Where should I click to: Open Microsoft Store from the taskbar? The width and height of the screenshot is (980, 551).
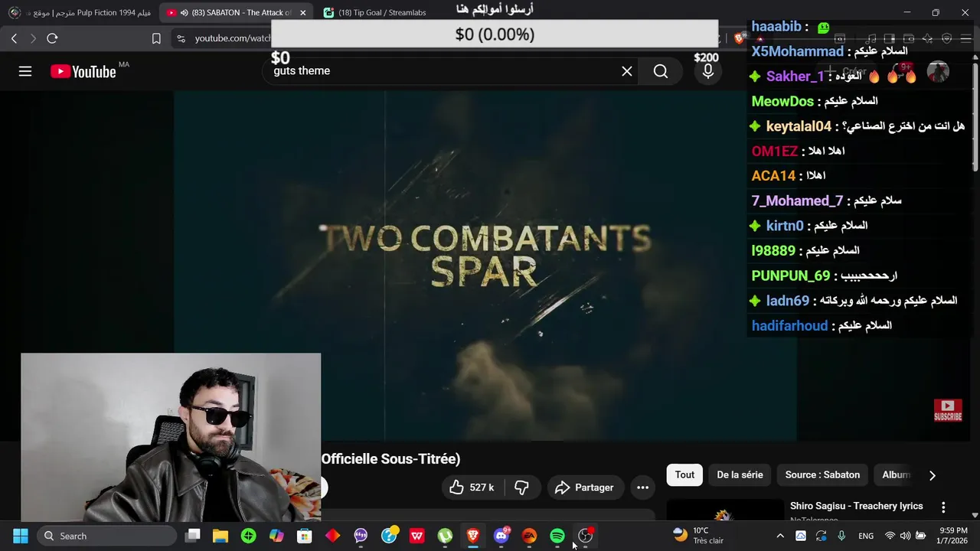coord(305,536)
